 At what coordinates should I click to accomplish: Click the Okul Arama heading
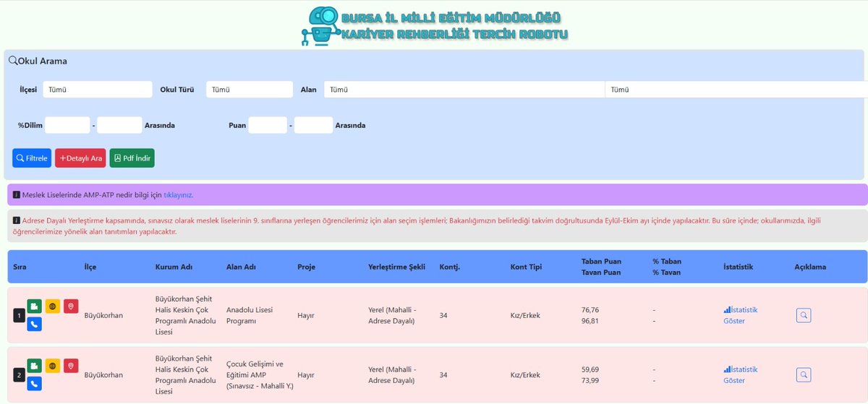coord(42,61)
